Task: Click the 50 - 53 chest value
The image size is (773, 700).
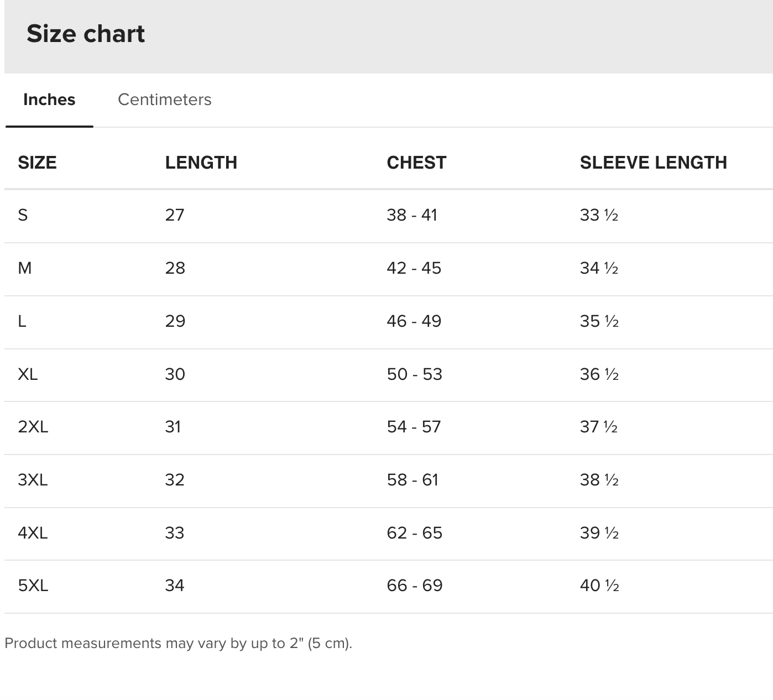Action: pos(415,374)
